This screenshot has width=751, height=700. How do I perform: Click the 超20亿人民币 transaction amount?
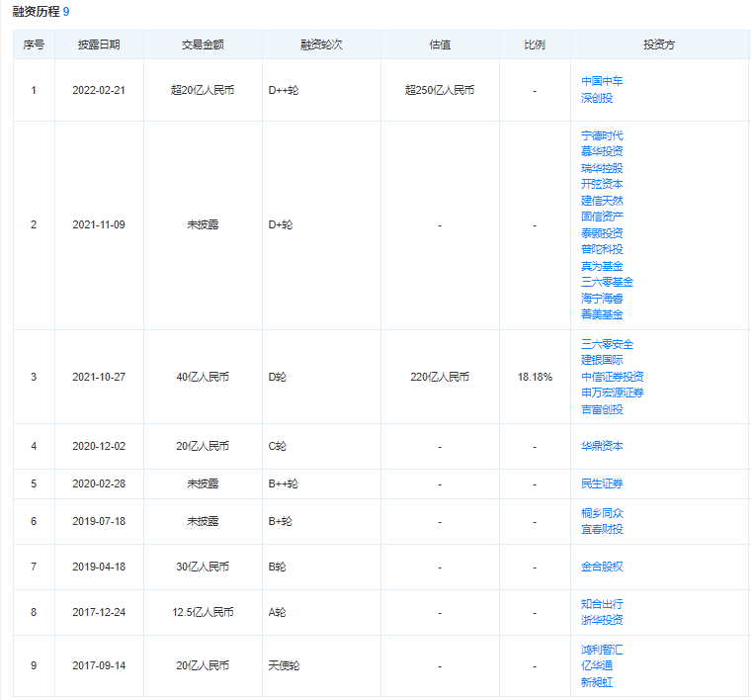[203, 90]
